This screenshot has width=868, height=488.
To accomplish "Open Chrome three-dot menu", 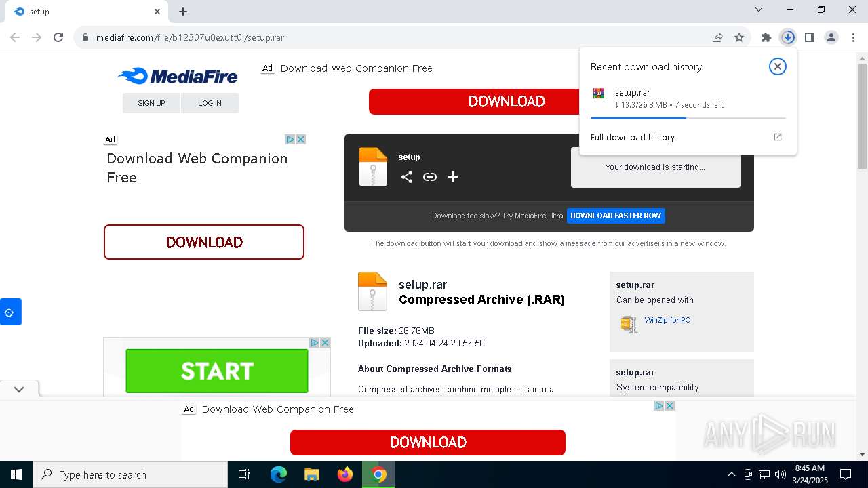I will pyautogui.click(x=853, y=37).
